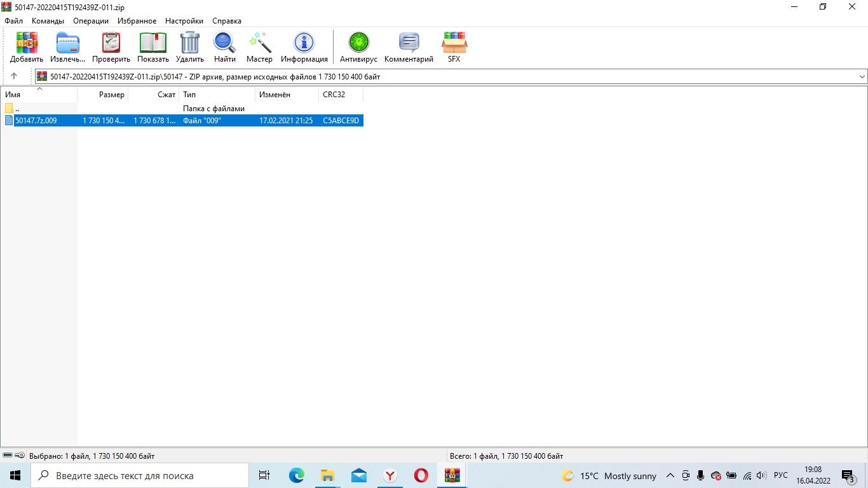Expand the system tray hidden icons chevron
Viewport: 868px width, 488px height.
click(x=670, y=475)
